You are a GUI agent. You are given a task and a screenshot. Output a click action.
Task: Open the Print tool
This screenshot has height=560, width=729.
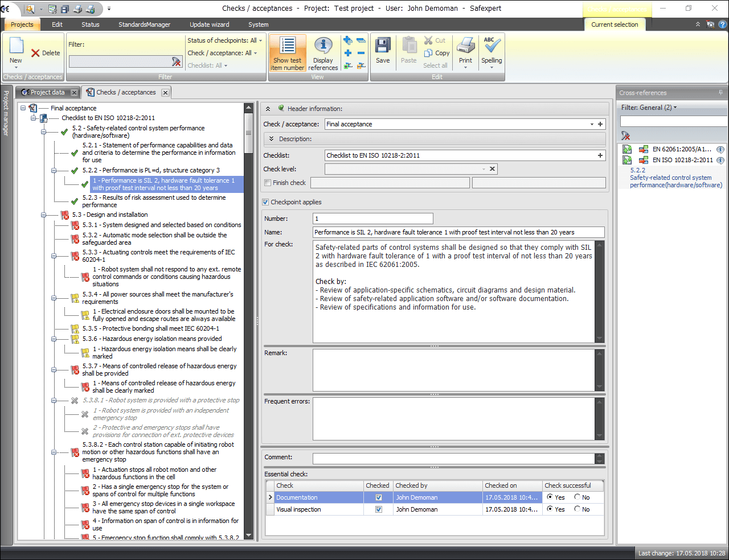(465, 51)
